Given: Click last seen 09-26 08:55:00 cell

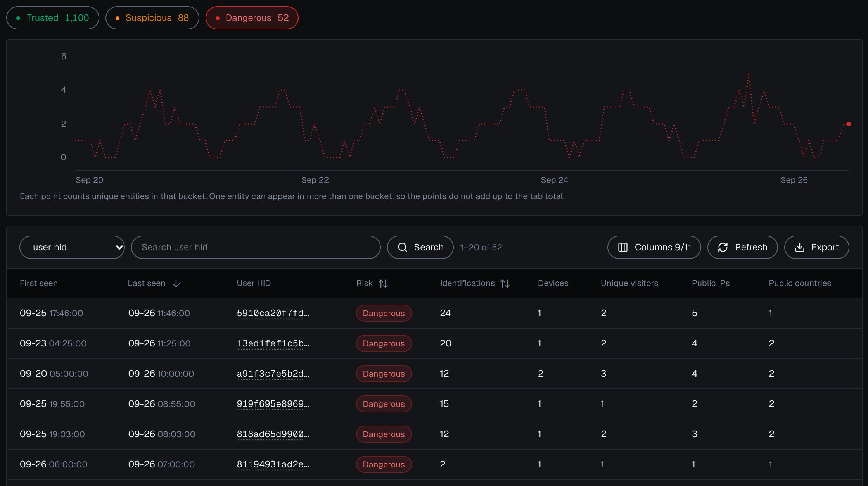Looking at the screenshot, I should [x=162, y=404].
